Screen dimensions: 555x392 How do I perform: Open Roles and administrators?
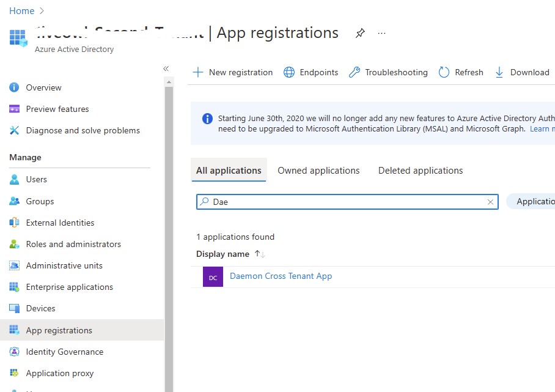73,245
